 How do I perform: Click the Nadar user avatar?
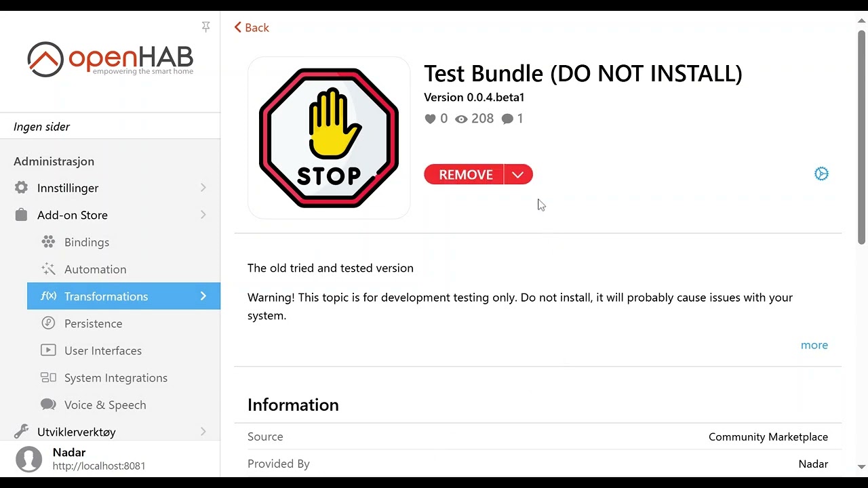tap(28, 459)
